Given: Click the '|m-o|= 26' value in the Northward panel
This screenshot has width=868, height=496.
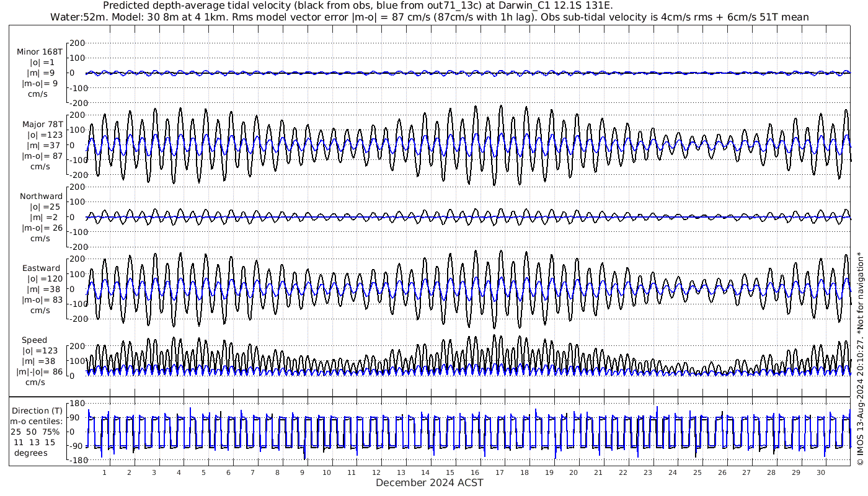Looking at the screenshot, I should point(42,228).
